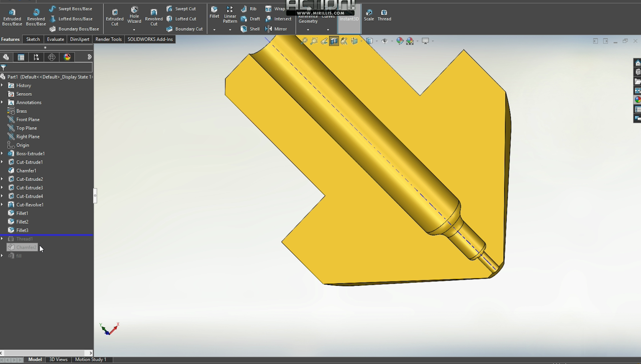This screenshot has width=641, height=364.
Task: Open Fillet dropdown arrow
Action: point(214,30)
